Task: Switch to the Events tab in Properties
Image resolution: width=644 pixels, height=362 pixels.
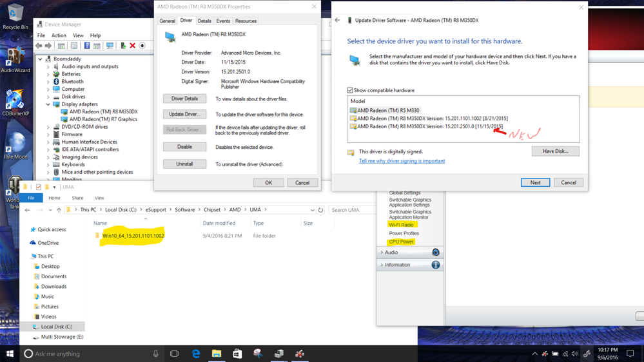Action: 223,21
